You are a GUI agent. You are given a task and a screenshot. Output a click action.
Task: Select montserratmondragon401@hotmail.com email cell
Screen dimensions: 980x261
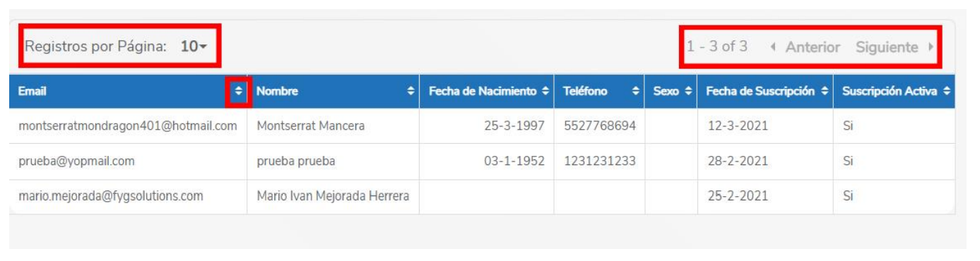tap(128, 126)
